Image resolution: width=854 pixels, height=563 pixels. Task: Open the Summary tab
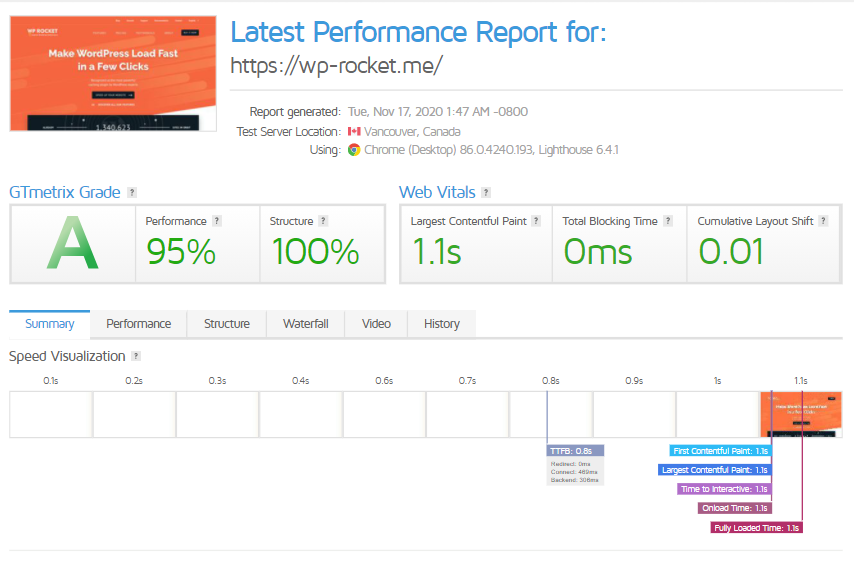click(x=50, y=324)
